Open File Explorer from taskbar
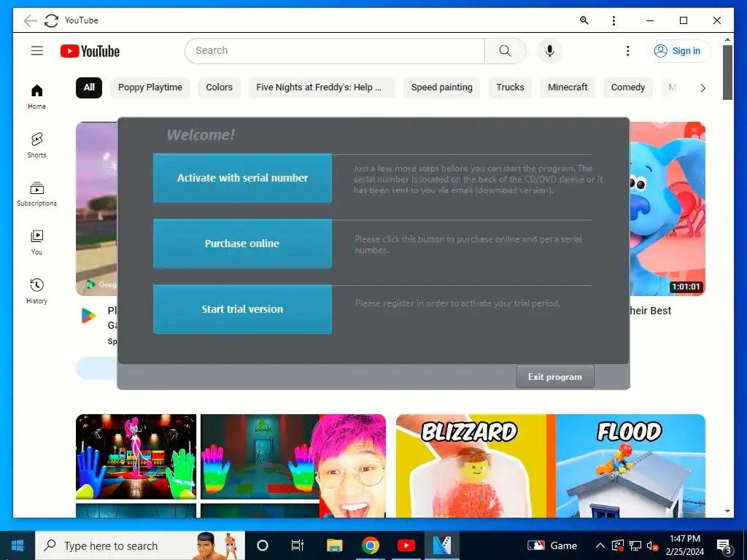 pos(334,545)
